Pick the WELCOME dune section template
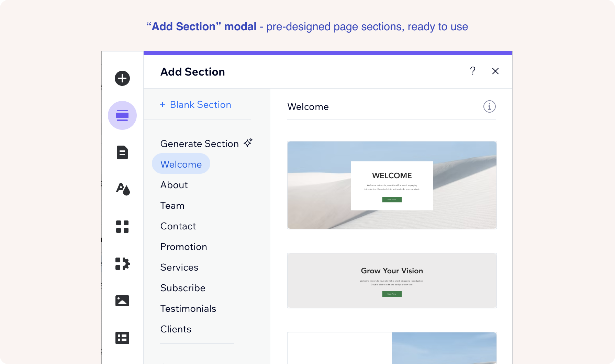Image resolution: width=615 pixels, height=364 pixels. (392, 185)
